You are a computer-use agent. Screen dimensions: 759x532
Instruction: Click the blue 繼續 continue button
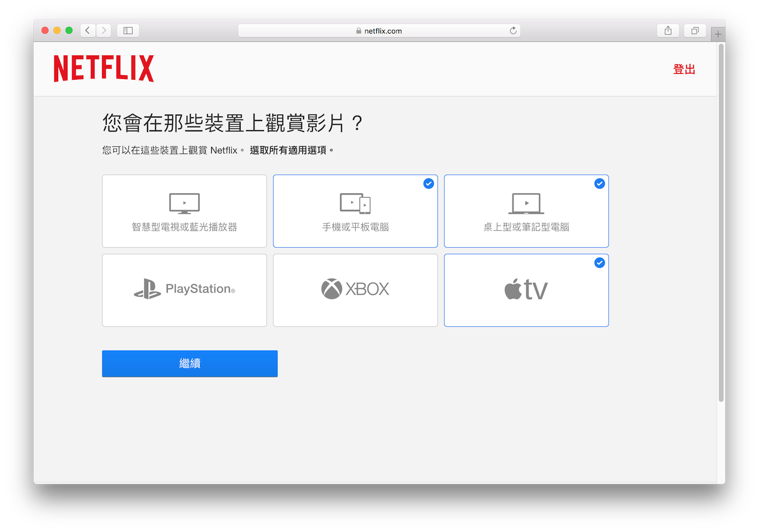[x=190, y=363]
